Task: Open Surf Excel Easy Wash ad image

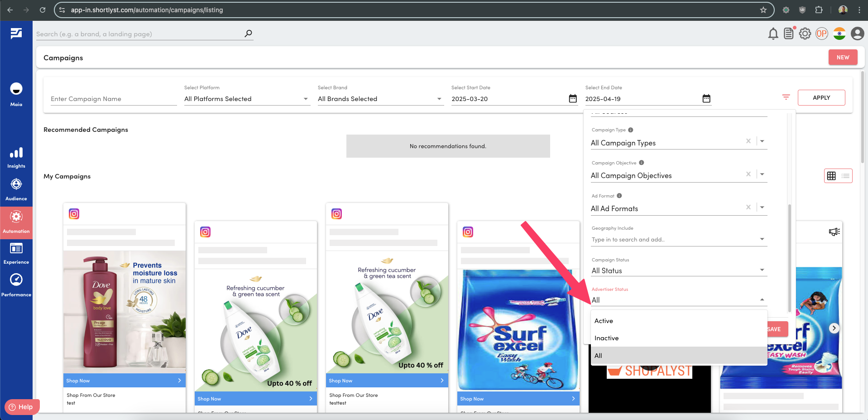Action: pos(518,330)
